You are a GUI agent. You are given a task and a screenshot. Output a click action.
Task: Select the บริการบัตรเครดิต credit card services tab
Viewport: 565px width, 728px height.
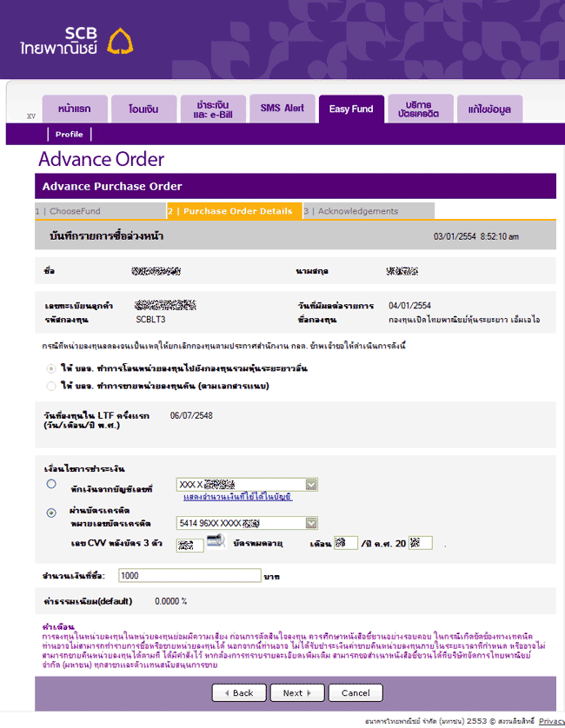[419, 109]
